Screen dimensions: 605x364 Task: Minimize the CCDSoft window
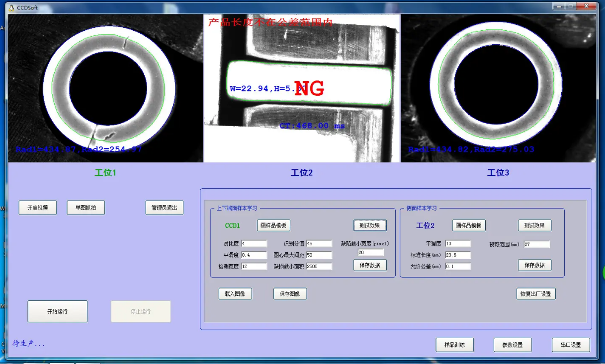(x=558, y=6)
